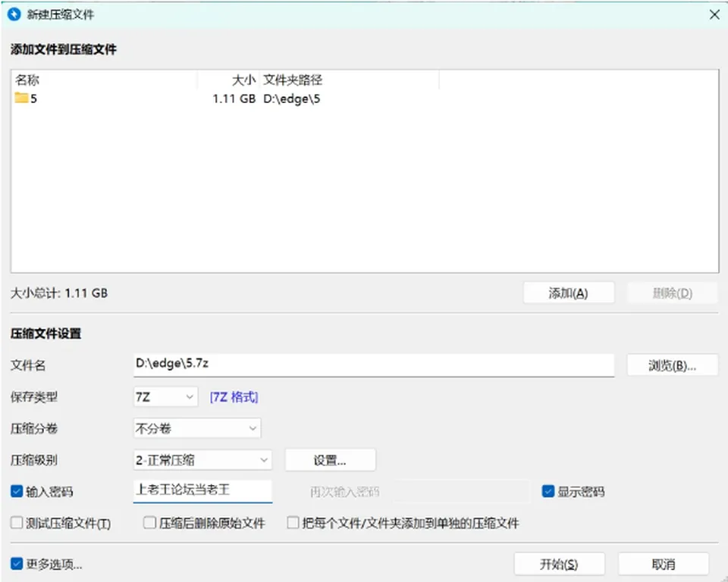Open compression 设置... button
Screen dimensions: 728x582
(x=330, y=460)
